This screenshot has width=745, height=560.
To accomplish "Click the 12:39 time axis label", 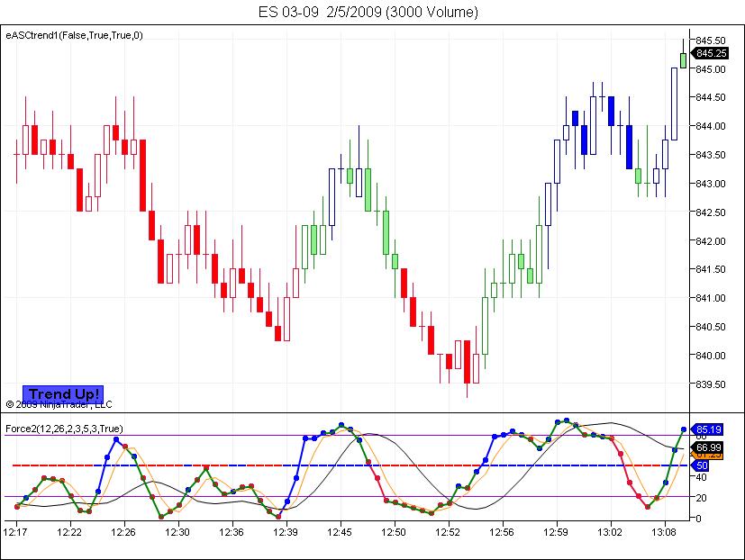I will tap(286, 532).
